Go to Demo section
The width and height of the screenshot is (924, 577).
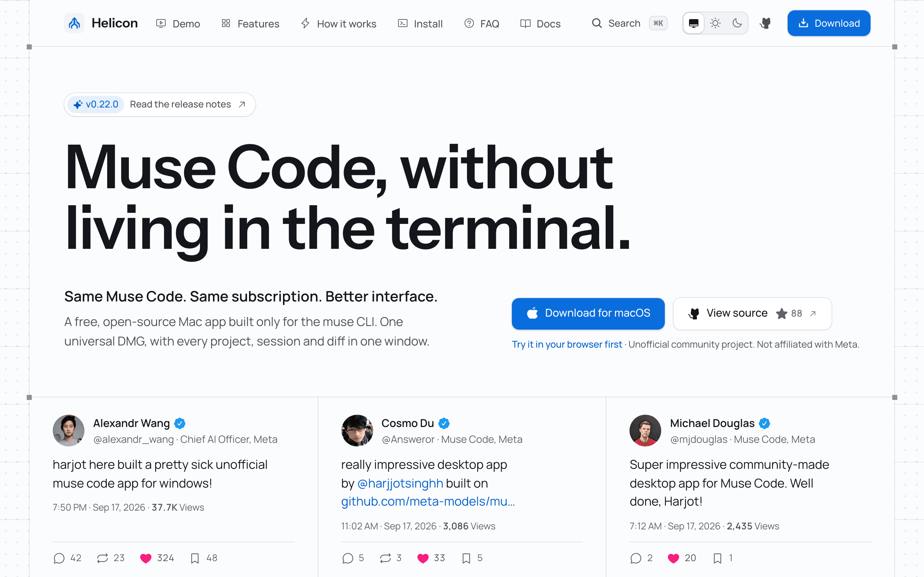[x=178, y=24]
